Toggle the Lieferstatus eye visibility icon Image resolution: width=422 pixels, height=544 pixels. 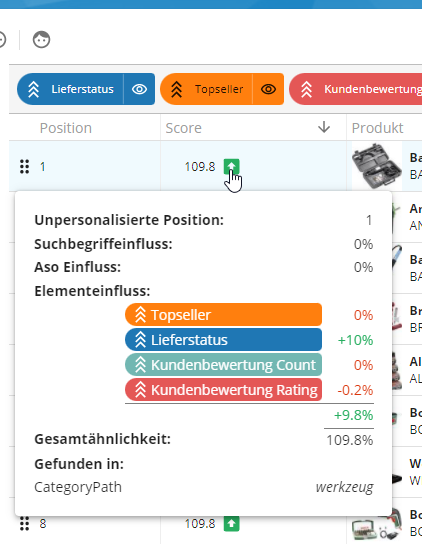[x=140, y=89]
